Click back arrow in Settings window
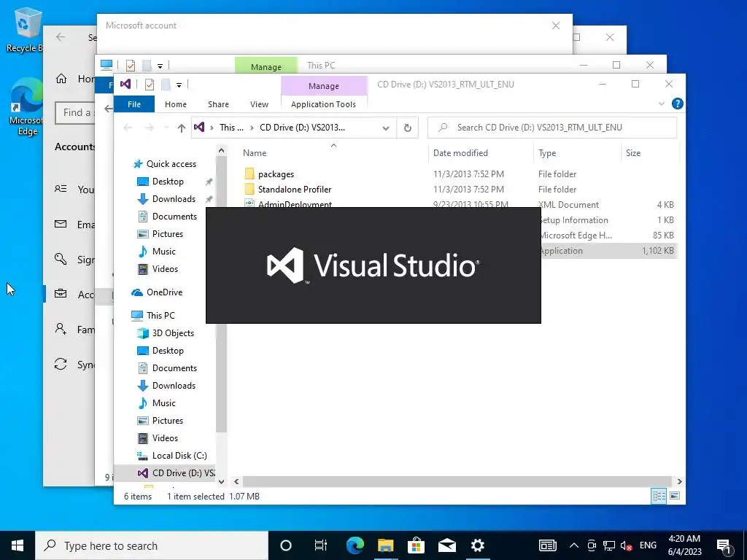This screenshot has width=747, height=560. [61, 36]
